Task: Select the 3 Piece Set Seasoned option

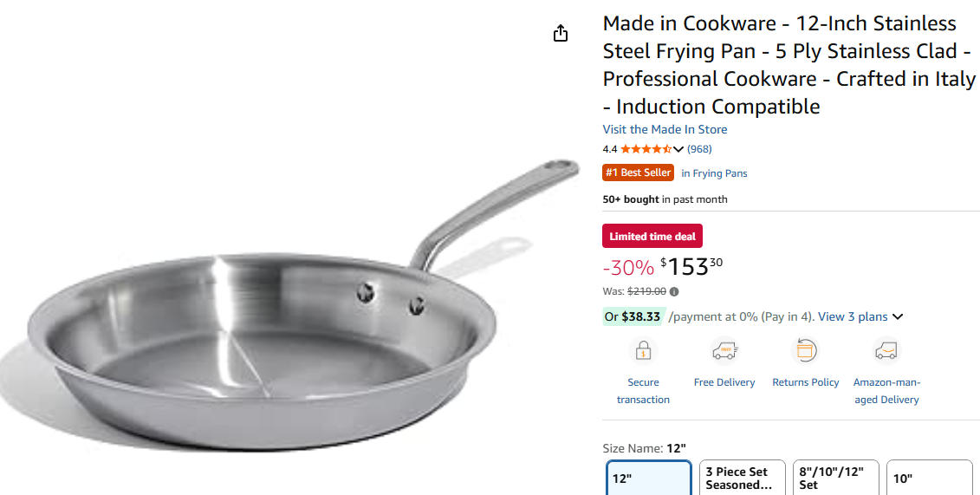Action: pyautogui.click(x=742, y=478)
